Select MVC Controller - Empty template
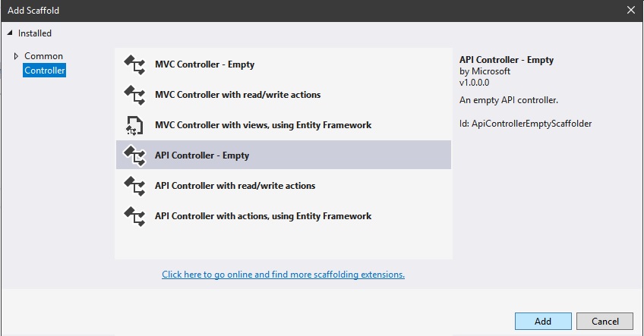The image size is (644, 336). 283,64
